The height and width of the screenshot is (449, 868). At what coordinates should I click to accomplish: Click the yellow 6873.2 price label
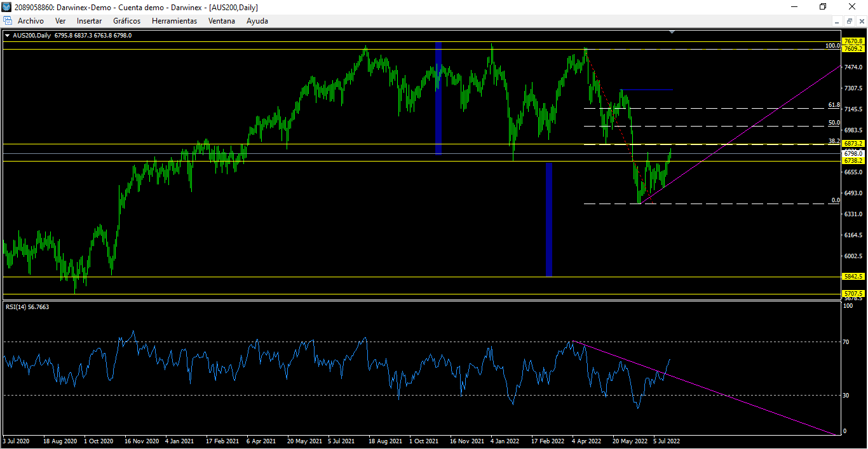pyautogui.click(x=852, y=144)
